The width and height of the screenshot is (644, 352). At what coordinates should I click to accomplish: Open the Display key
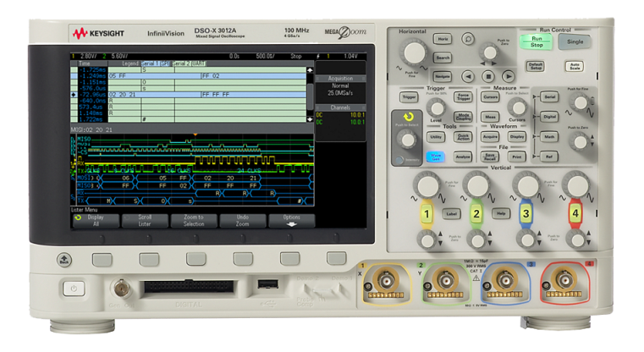click(517, 137)
